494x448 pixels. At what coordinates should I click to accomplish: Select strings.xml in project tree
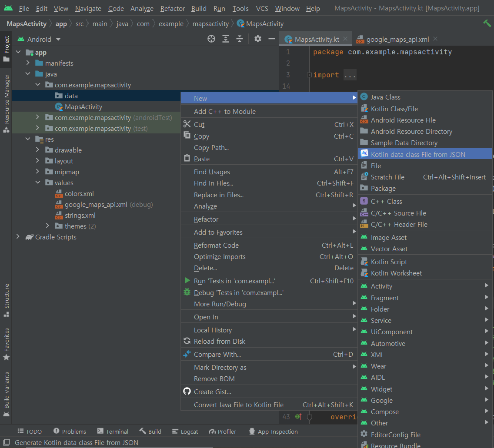pyautogui.click(x=75, y=216)
